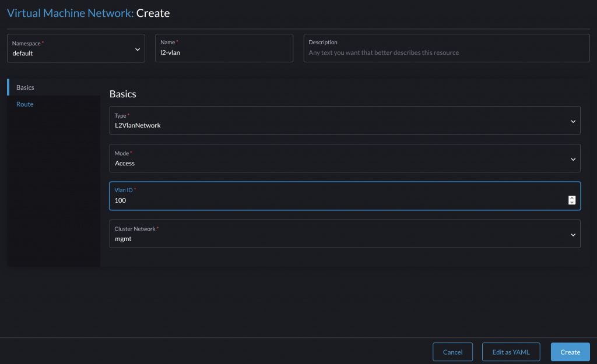Click into the Description text field

click(446, 52)
